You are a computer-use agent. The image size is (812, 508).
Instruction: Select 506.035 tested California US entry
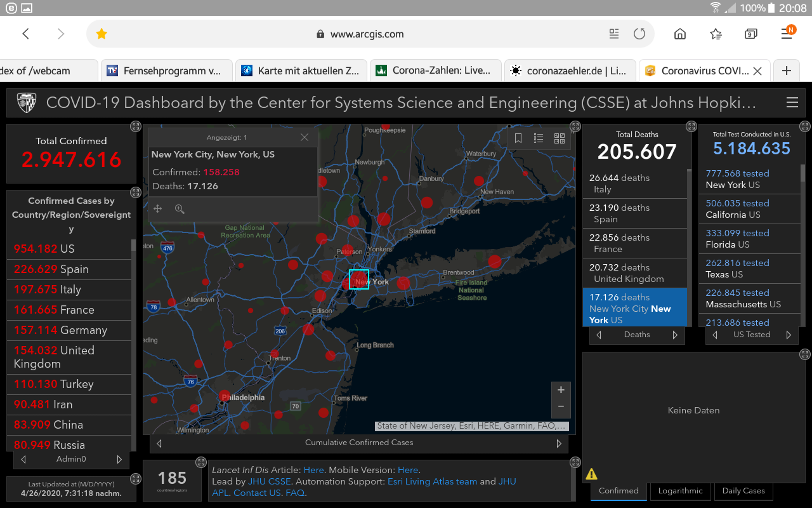[x=749, y=209]
